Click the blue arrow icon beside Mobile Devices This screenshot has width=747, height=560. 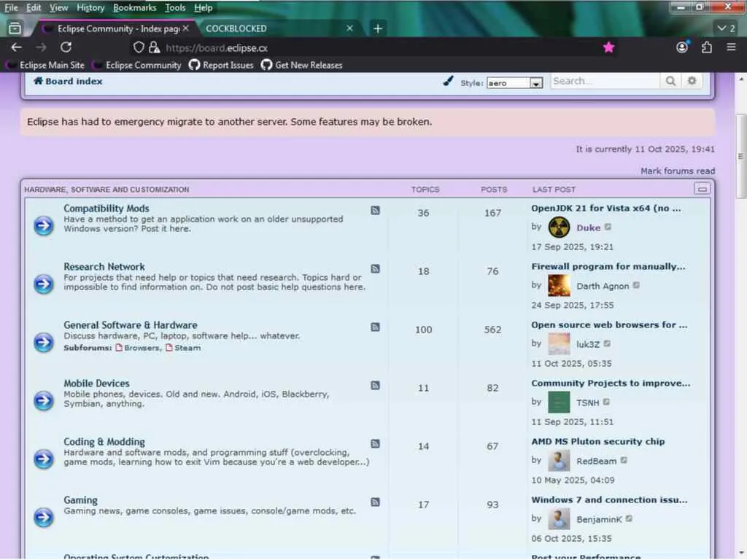tap(43, 400)
